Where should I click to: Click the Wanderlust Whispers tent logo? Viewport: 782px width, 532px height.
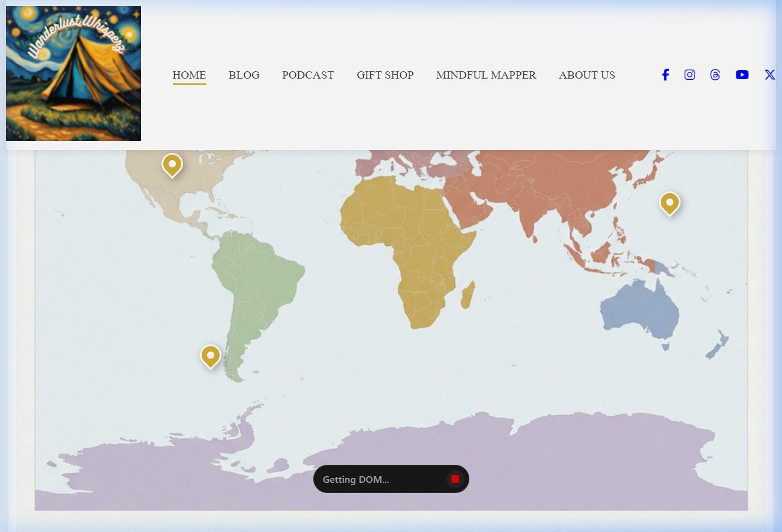pos(73,74)
